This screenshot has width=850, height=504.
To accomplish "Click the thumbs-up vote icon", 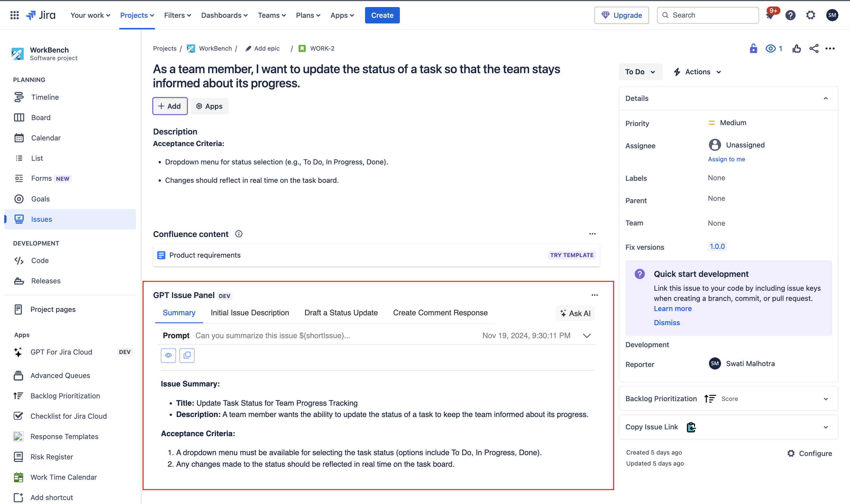I will click(x=796, y=49).
